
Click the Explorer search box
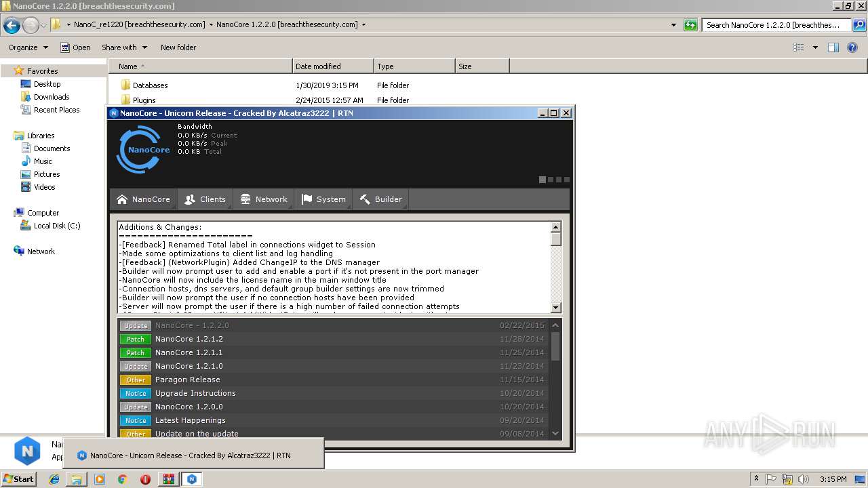point(776,25)
